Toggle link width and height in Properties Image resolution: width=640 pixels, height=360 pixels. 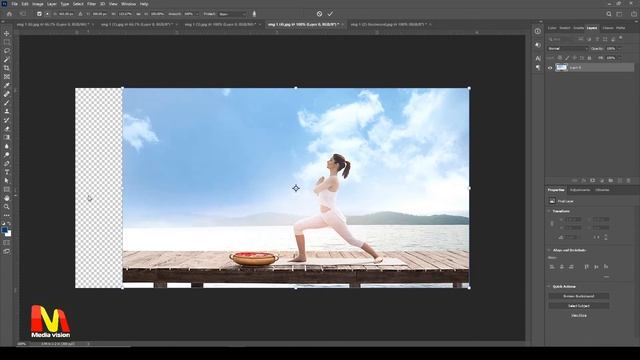[x=552, y=224]
